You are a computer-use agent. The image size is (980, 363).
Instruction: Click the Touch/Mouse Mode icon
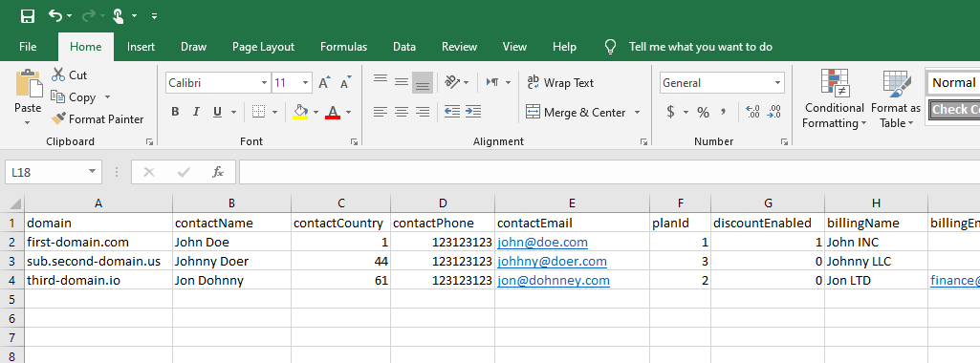point(120,15)
